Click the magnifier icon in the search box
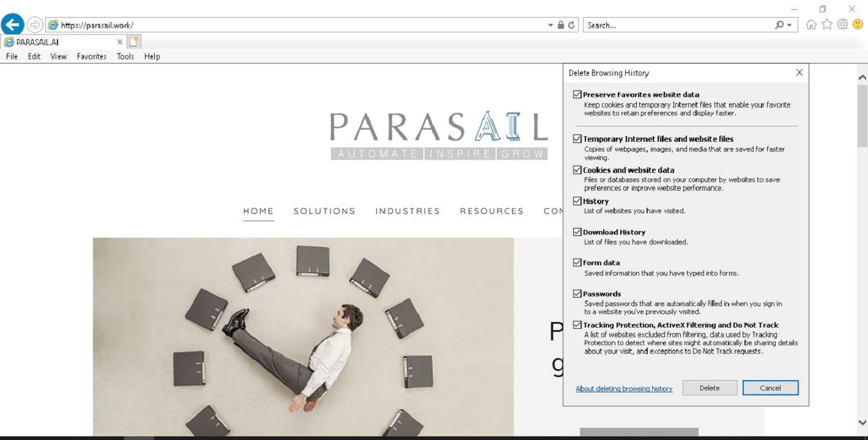 click(779, 25)
